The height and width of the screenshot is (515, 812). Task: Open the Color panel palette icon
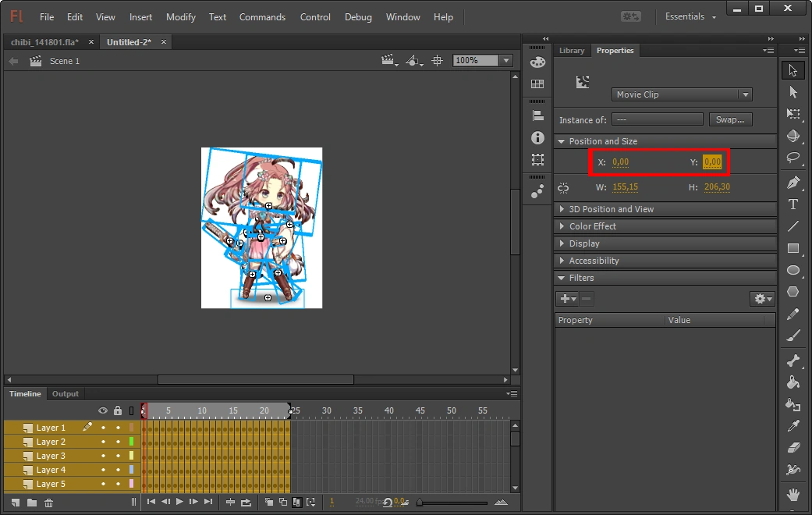(537, 62)
